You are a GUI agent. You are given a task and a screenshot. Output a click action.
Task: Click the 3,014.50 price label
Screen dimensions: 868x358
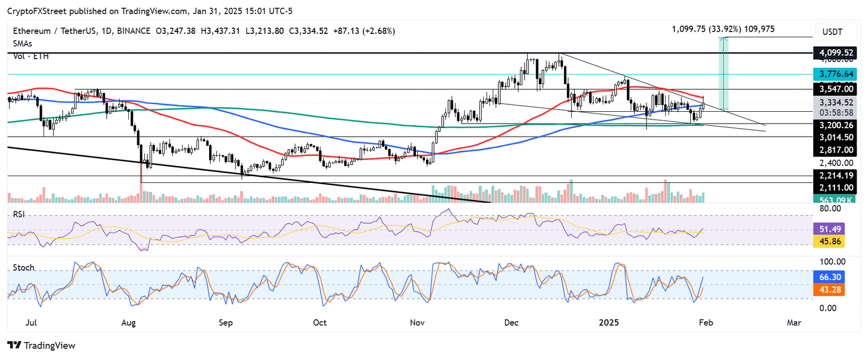click(x=835, y=137)
